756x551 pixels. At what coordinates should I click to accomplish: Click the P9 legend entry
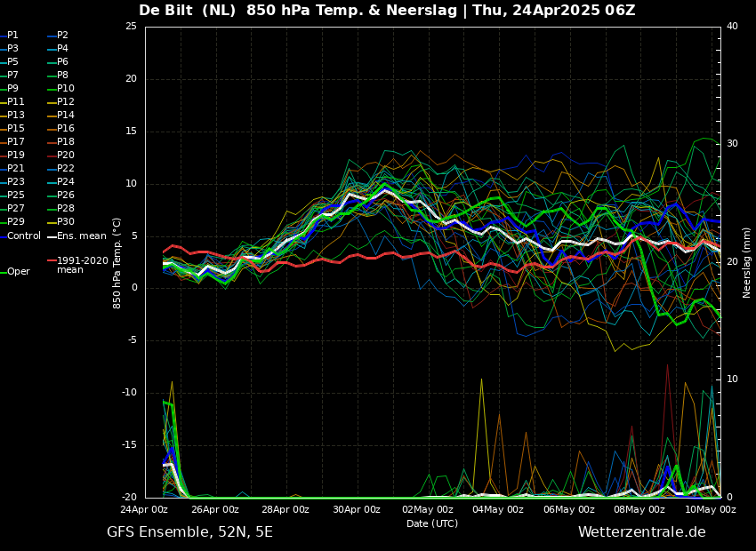point(10,88)
